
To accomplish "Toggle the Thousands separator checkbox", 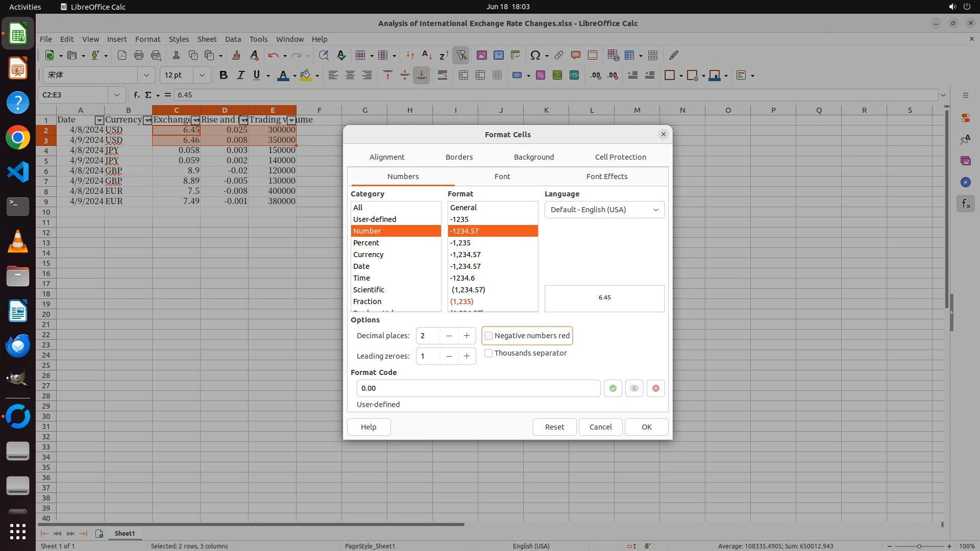I will pyautogui.click(x=488, y=353).
